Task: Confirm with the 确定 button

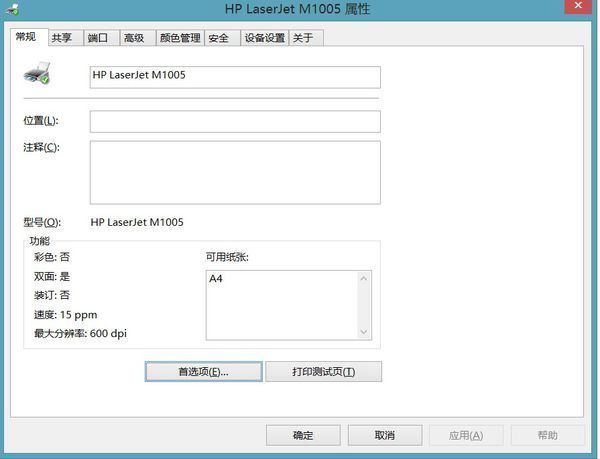Action: pos(303,435)
